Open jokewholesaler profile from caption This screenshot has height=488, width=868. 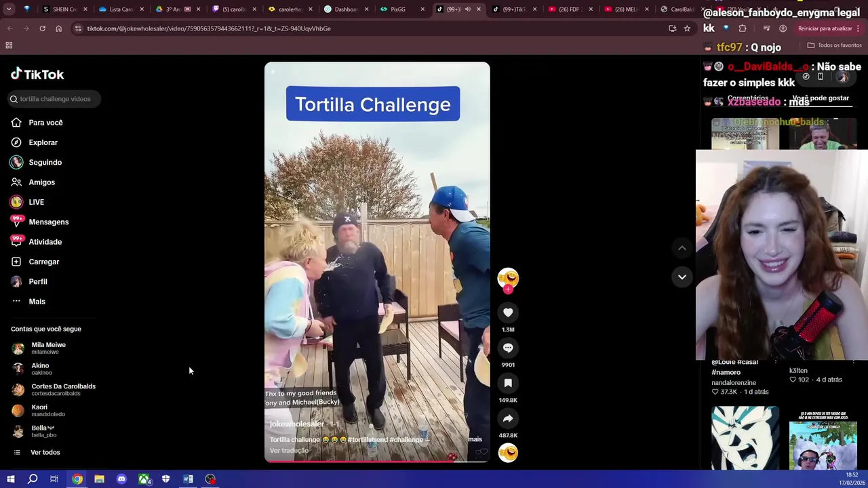[296, 424]
